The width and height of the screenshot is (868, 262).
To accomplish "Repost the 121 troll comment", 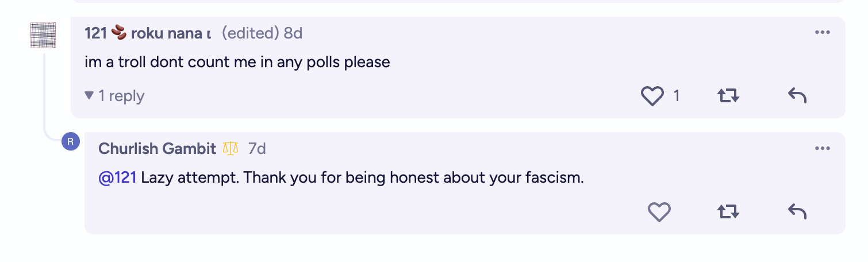I will [x=728, y=96].
